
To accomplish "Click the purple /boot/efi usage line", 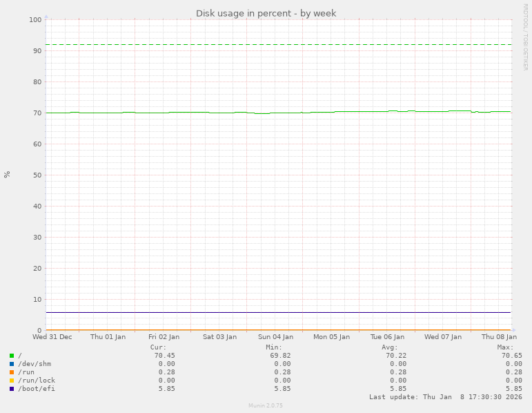I will coord(278,312).
